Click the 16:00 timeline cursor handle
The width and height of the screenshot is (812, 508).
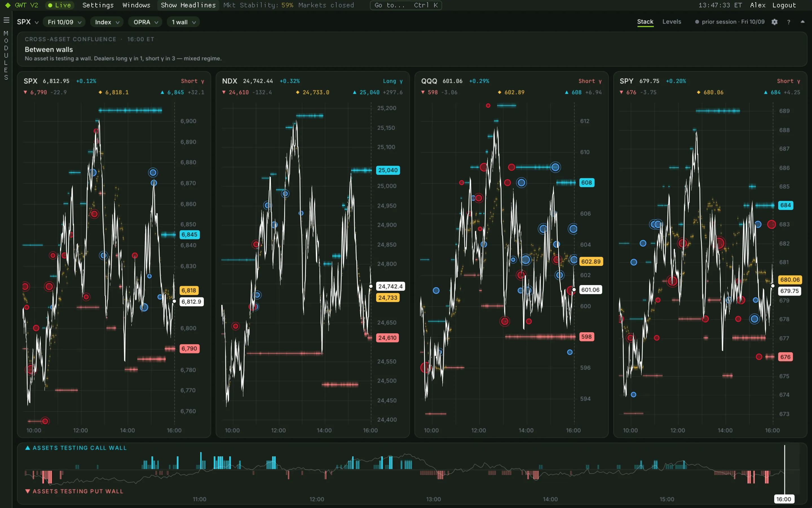tap(784, 499)
